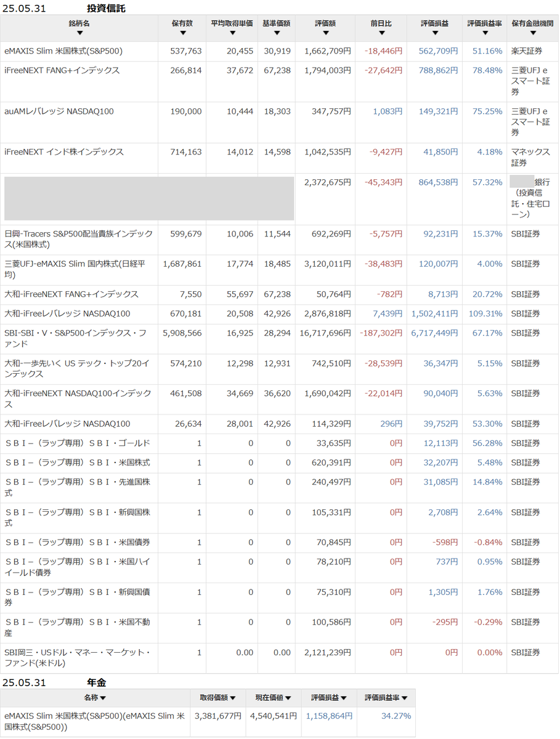Viewport: 560px width, 739px height.
Task: Select 大和-iFreeNEXT NASDAQ100インデックス fund name
Action: [78, 398]
